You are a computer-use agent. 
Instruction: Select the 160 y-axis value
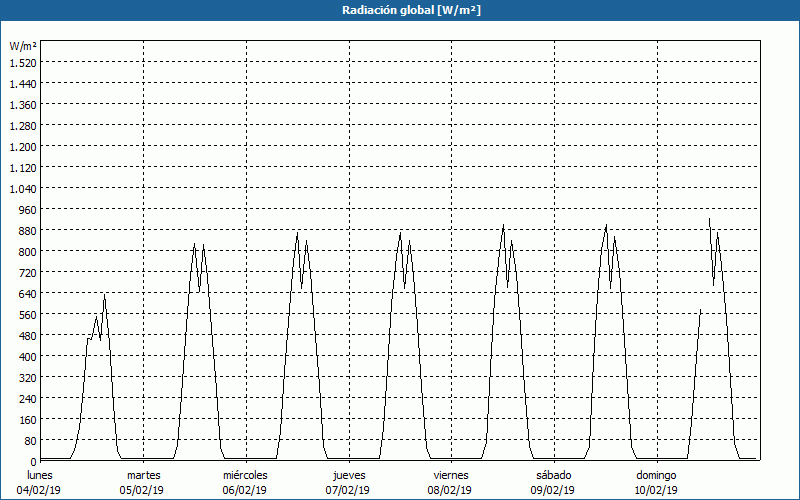[28, 419]
